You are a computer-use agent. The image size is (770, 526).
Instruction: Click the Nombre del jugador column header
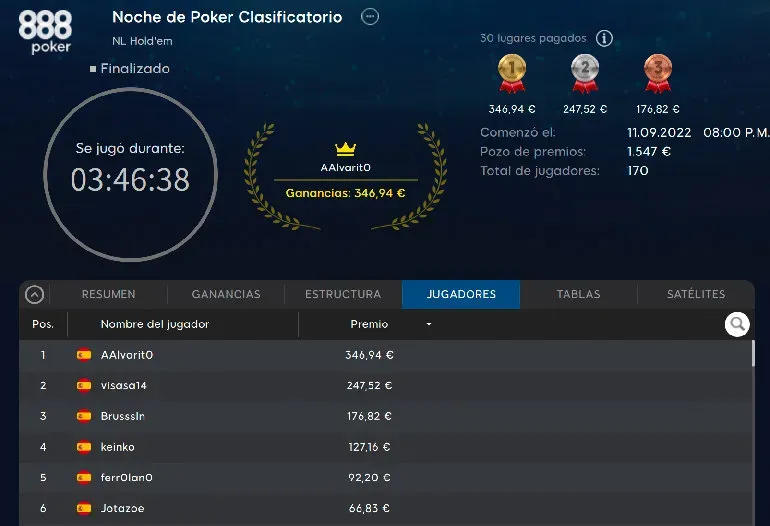coord(155,324)
